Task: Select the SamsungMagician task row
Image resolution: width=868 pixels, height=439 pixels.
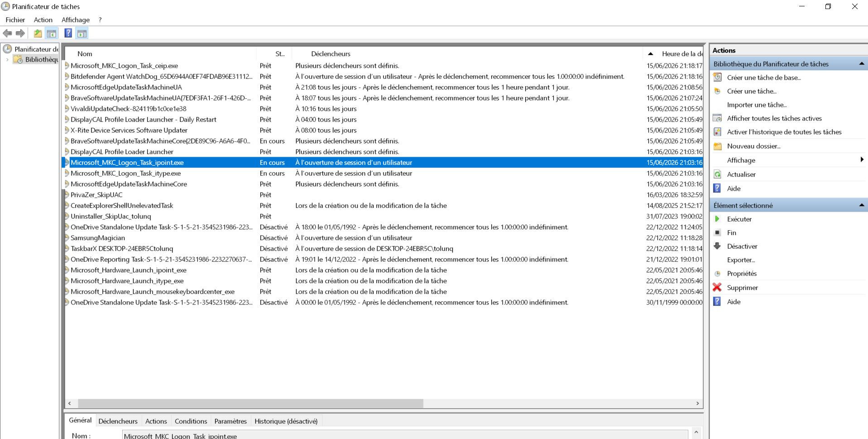Action: (x=384, y=238)
